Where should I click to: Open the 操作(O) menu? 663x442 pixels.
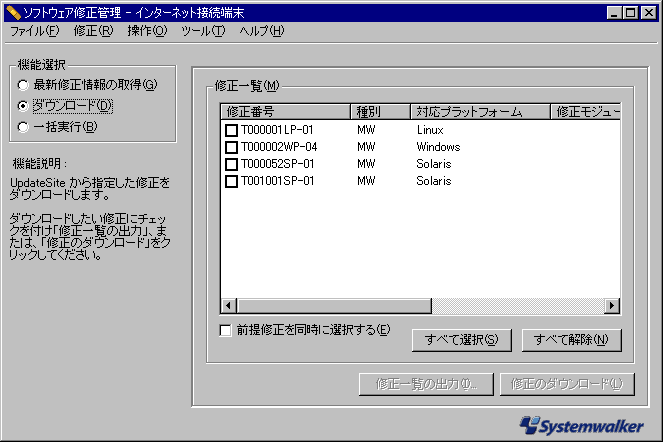click(147, 30)
